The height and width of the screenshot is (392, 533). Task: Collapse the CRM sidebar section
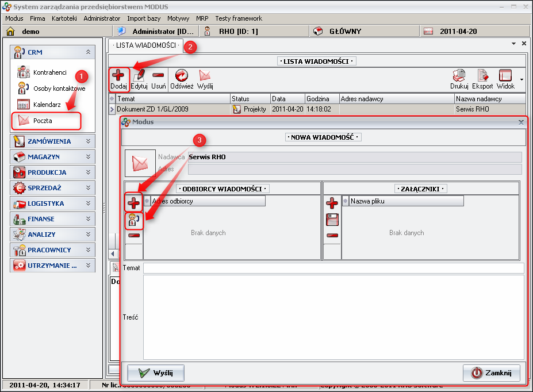click(x=88, y=52)
